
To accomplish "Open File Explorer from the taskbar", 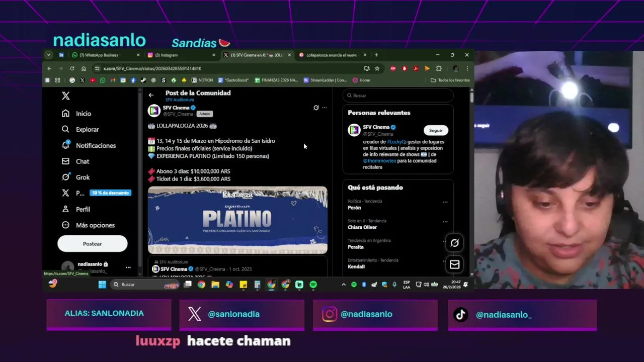I will pyautogui.click(x=215, y=285).
